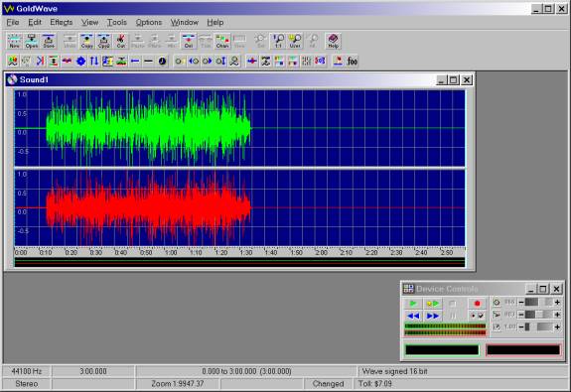This screenshot has width=571, height=392.
Task: Click the Sound1 window disc icon
Action: click(x=12, y=79)
